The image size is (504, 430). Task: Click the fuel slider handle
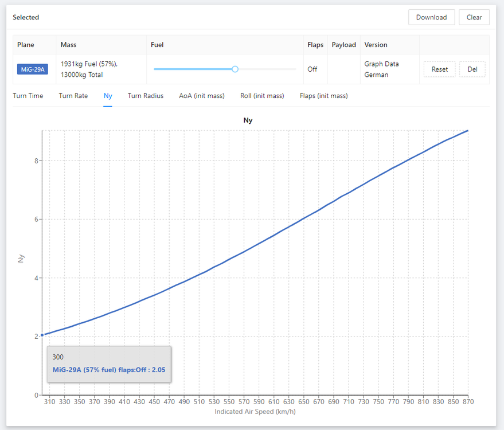235,69
